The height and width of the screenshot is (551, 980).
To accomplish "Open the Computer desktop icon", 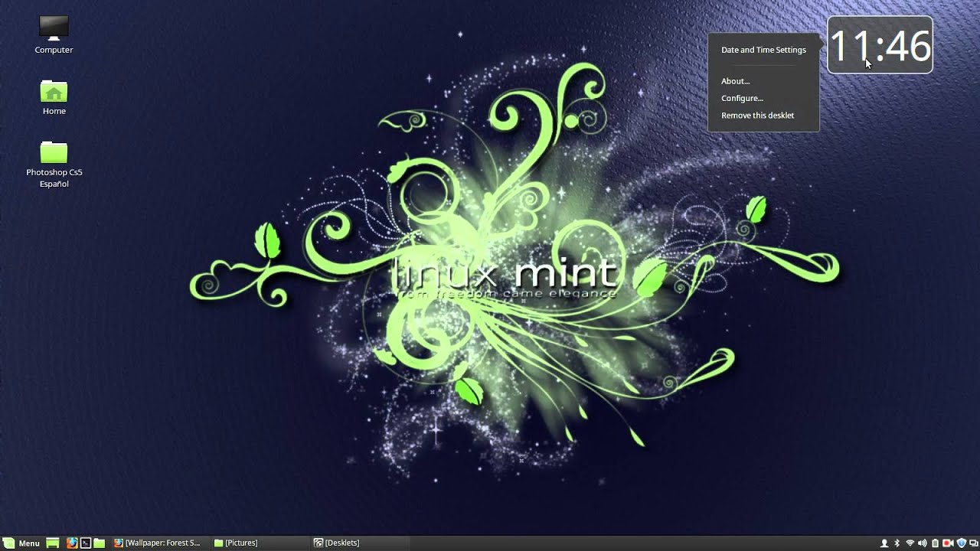I will tap(54, 35).
